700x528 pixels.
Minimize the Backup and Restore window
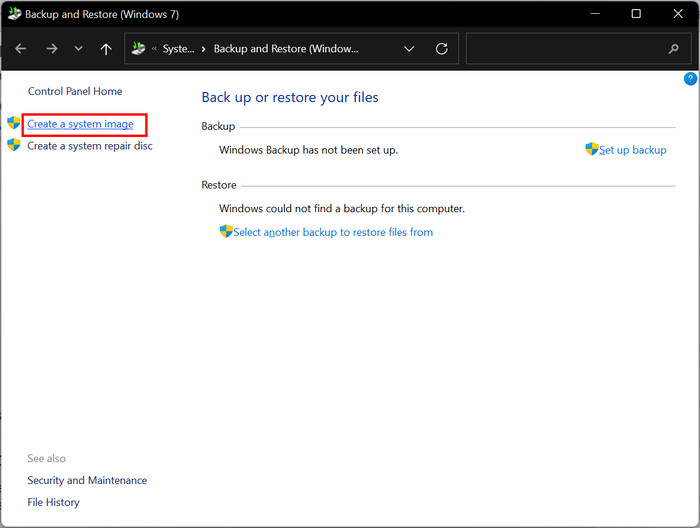pos(595,14)
